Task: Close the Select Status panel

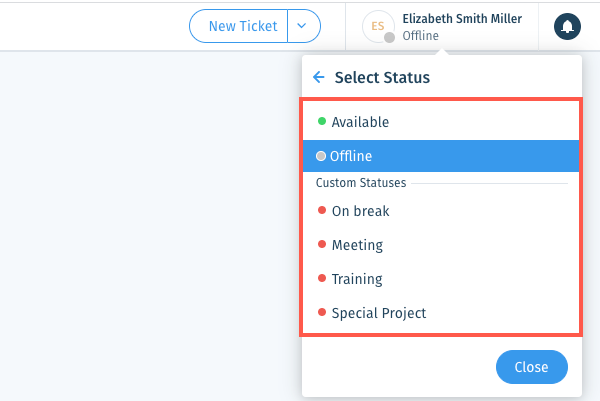Action: click(532, 367)
